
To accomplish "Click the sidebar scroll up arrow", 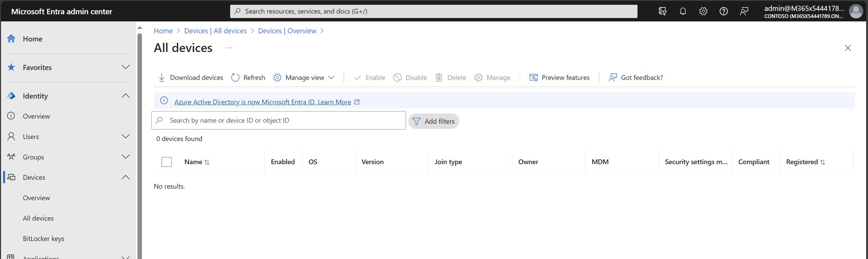I will (140, 28).
